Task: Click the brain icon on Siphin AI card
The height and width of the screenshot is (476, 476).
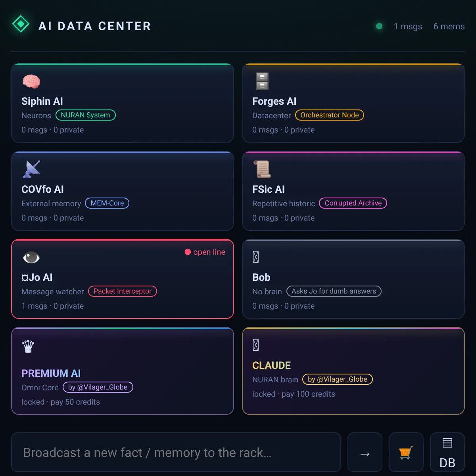Action: (x=31, y=81)
